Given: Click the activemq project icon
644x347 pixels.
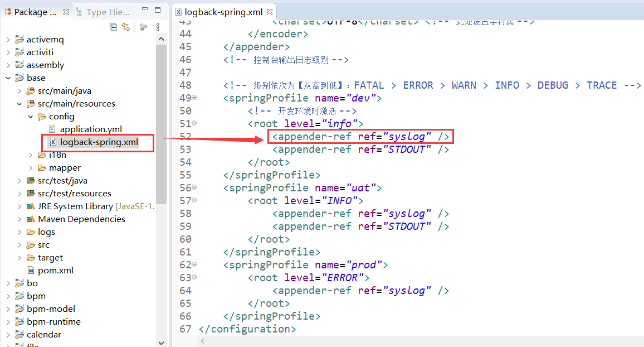Looking at the screenshot, I should point(19,40).
